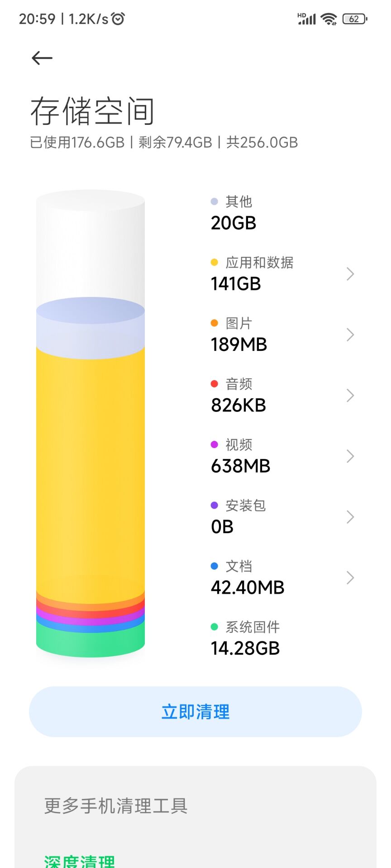Tap the green dot beside 系统固件
Viewport: 391px width, 868px height.
pyautogui.click(x=215, y=627)
